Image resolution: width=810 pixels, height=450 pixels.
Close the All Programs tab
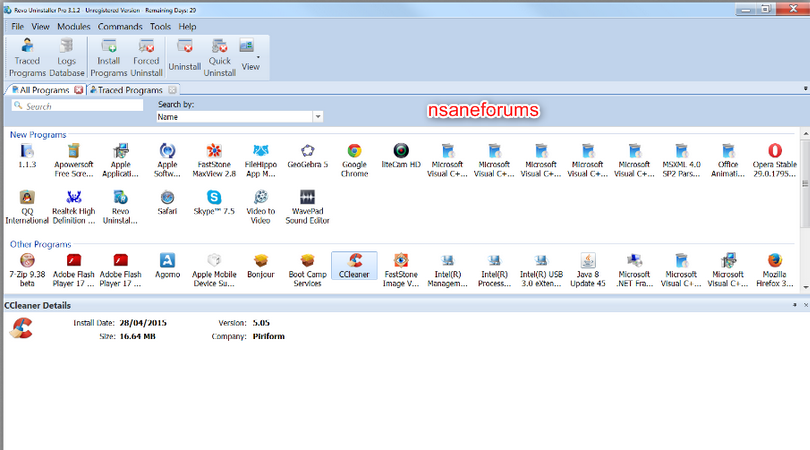(x=79, y=90)
